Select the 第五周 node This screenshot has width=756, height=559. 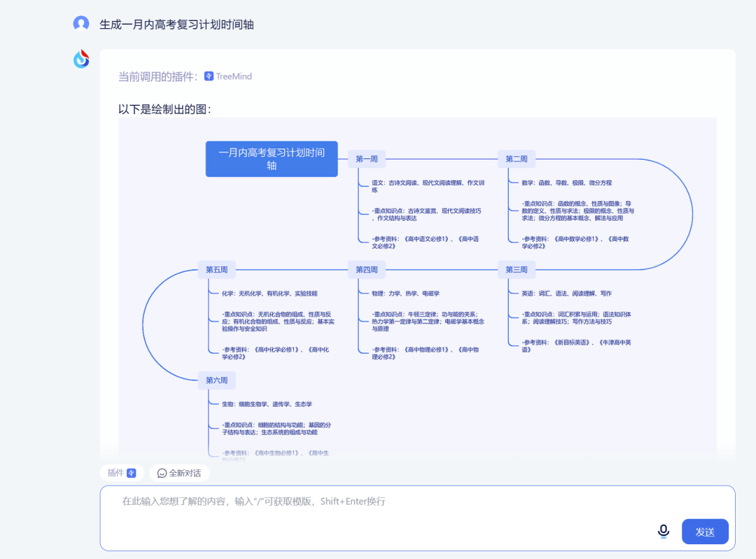point(217,270)
